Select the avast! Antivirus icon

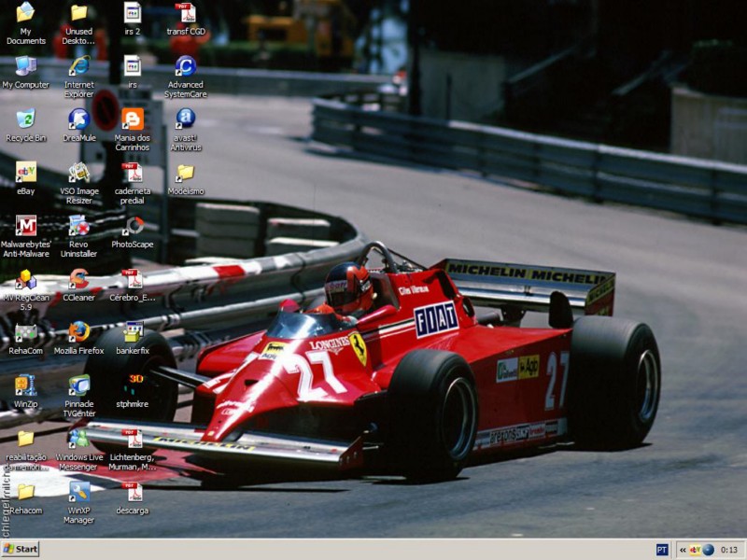coord(186,119)
